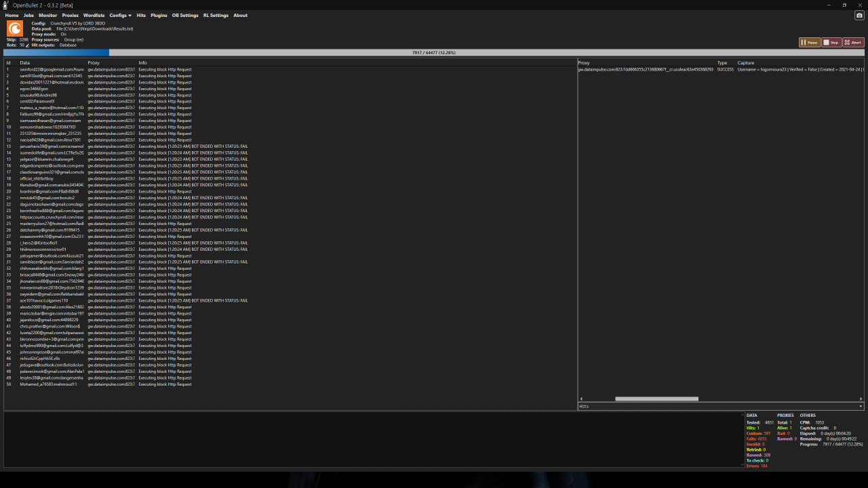Click the To check: 0 statistic
The width and height of the screenshot is (868, 488).
click(x=757, y=460)
